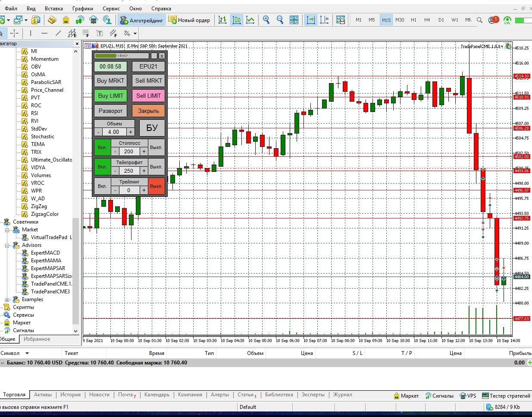Switch to the Эксперты tab
The image size is (532, 417).
pos(313,395)
